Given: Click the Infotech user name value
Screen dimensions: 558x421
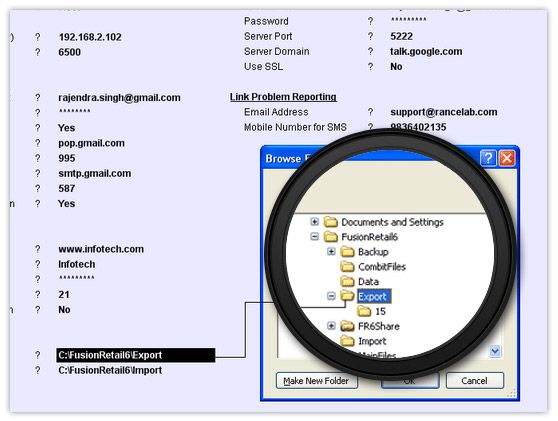Looking at the screenshot, I should click(77, 264).
